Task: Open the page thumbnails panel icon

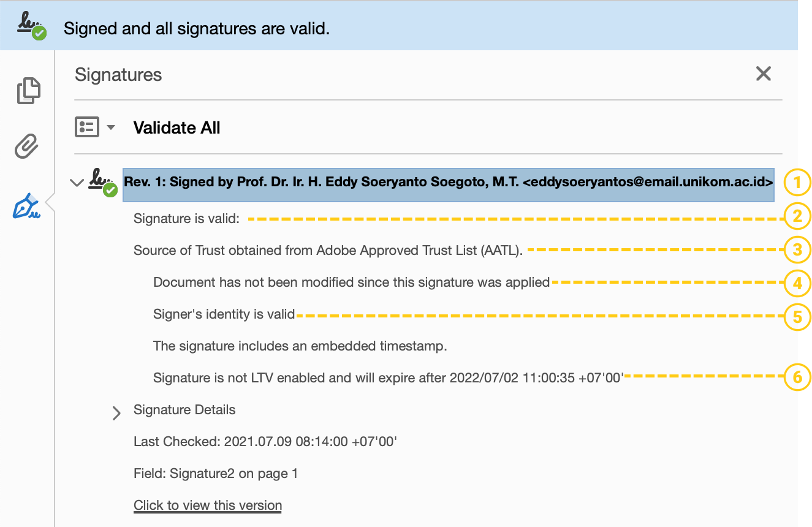Action: [28, 91]
